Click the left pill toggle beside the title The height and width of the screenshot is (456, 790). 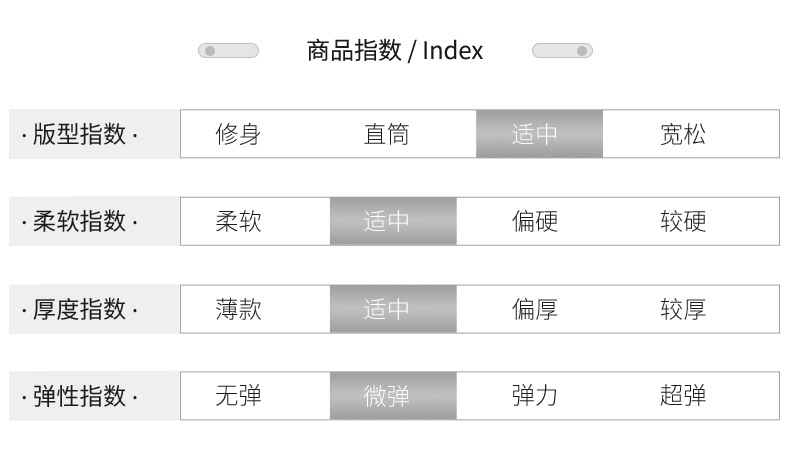[x=228, y=51]
